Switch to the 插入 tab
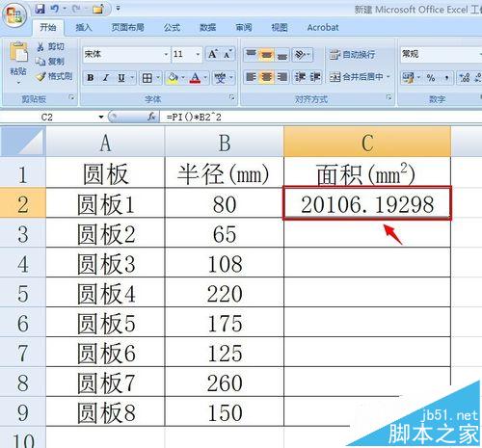Image resolution: width=482 pixels, height=448 pixels. 84,28
